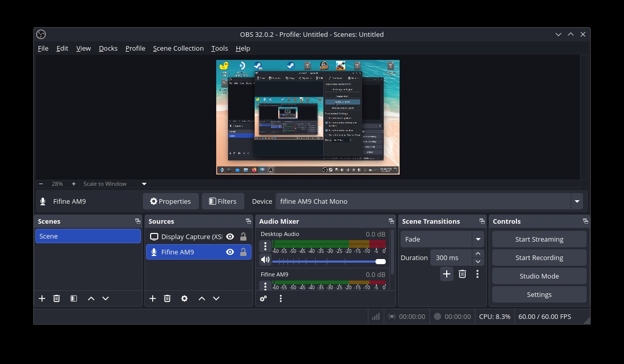Viewport: 624px width, 364px height.
Task: Expand the Fade transition dropdown
Action: coord(477,239)
